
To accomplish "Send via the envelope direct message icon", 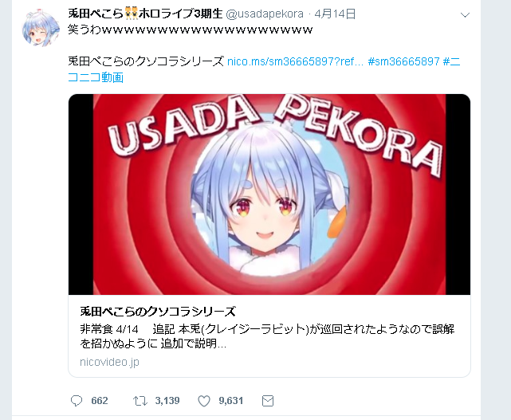I will point(268,401).
